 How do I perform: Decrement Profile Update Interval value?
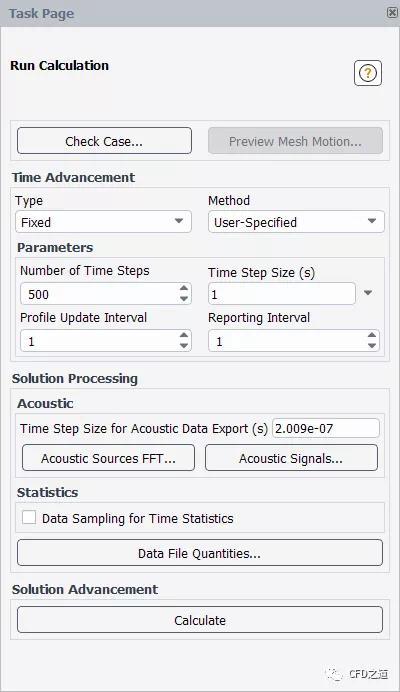184,346
